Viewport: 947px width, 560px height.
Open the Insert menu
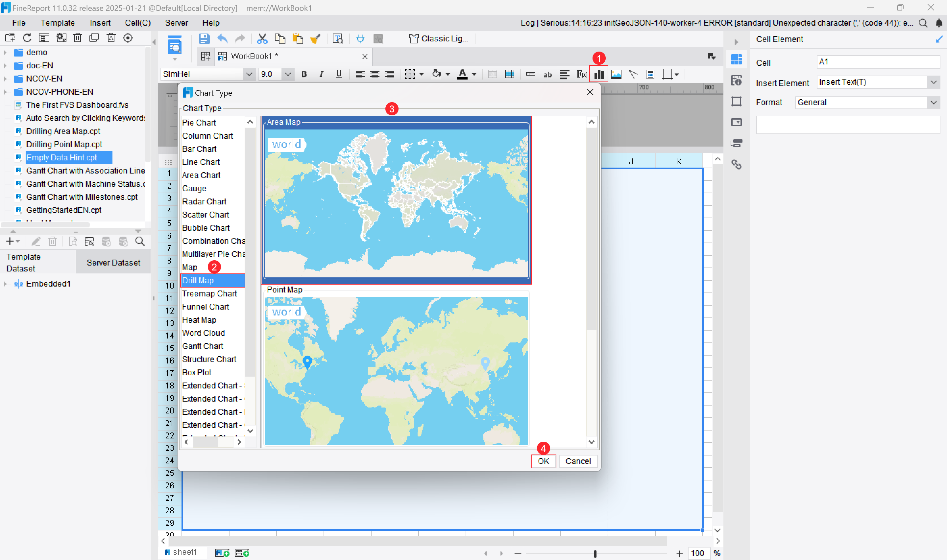tap(100, 23)
